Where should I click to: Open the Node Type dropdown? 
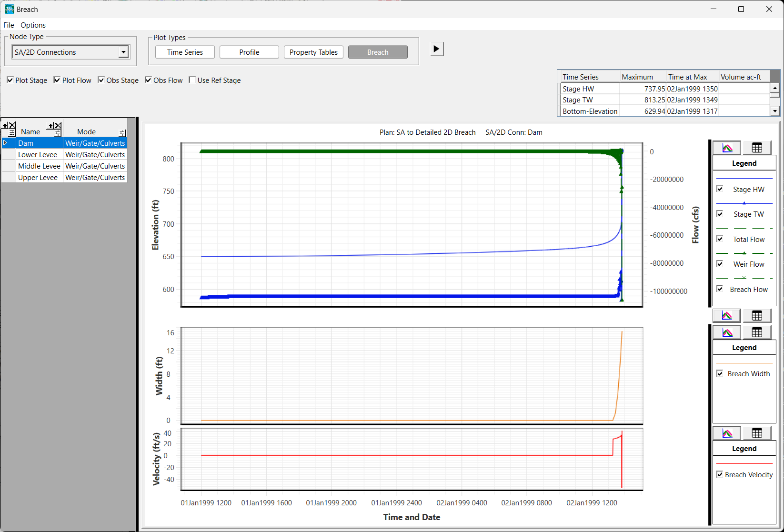pyautogui.click(x=123, y=52)
